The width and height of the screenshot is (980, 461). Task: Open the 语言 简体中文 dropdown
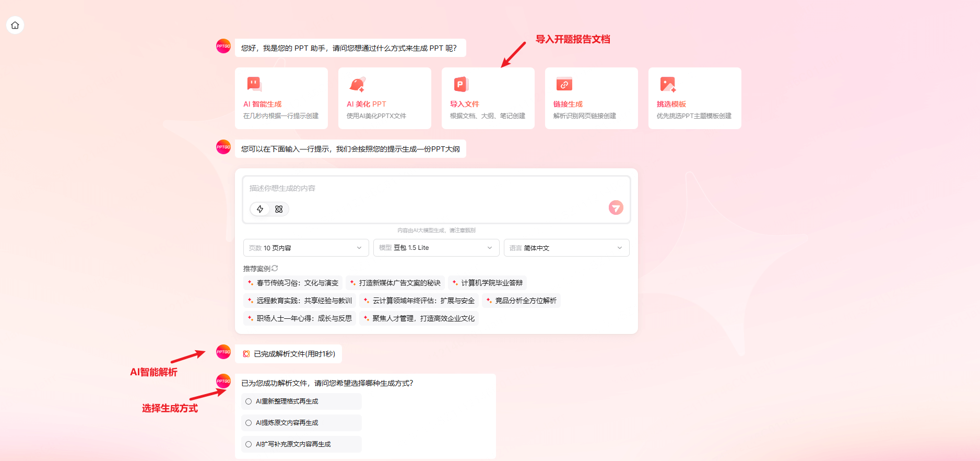(x=566, y=248)
